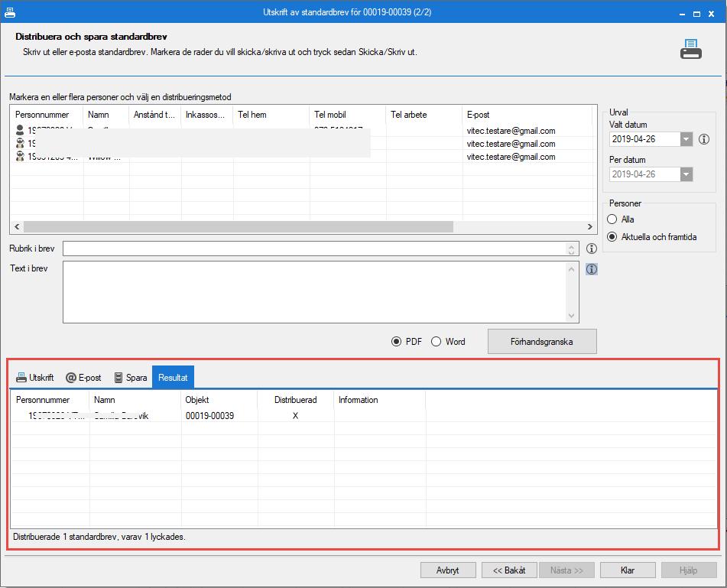This screenshot has height=588, width=727.
Task: Click the Valt datum field showing 2019-04-26
Action: pos(644,138)
